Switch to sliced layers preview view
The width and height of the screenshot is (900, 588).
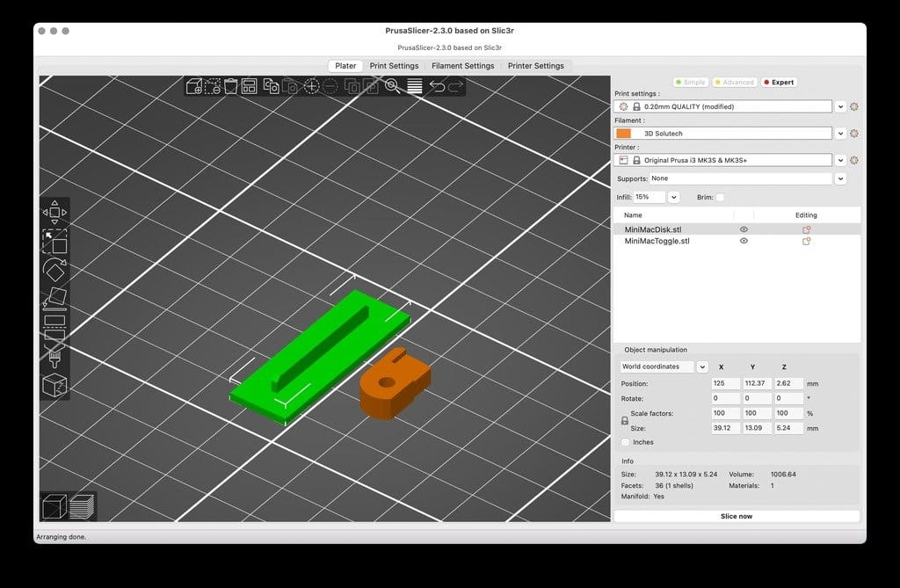pyautogui.click(x=82, y=506)
